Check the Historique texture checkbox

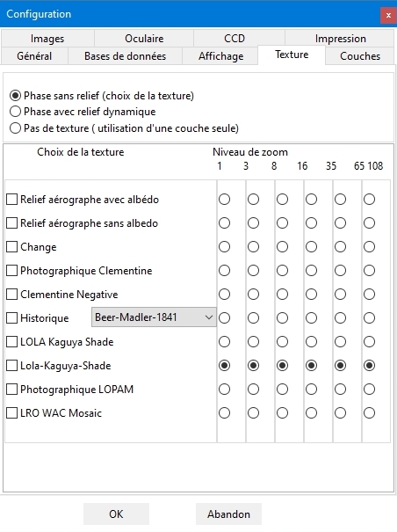point(12,318)
